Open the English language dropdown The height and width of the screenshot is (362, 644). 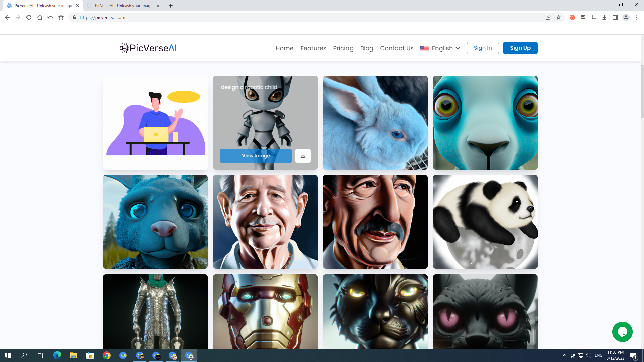(440, 48)
